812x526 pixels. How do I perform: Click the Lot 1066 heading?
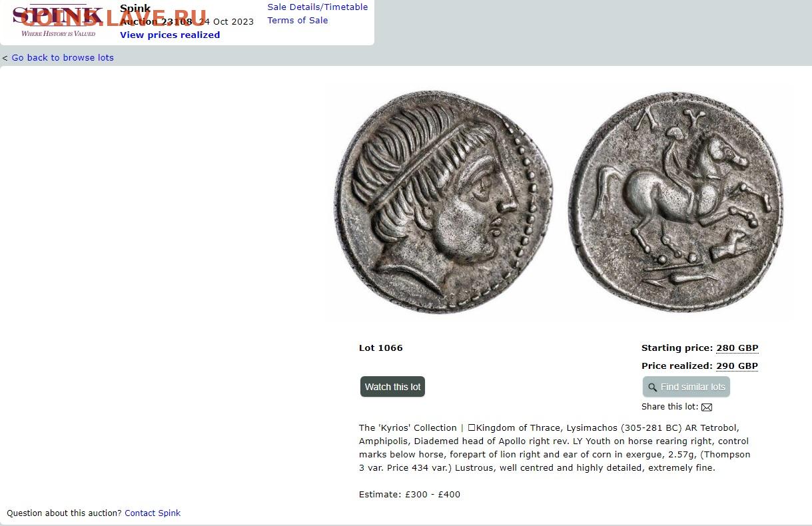coord(381,348)
